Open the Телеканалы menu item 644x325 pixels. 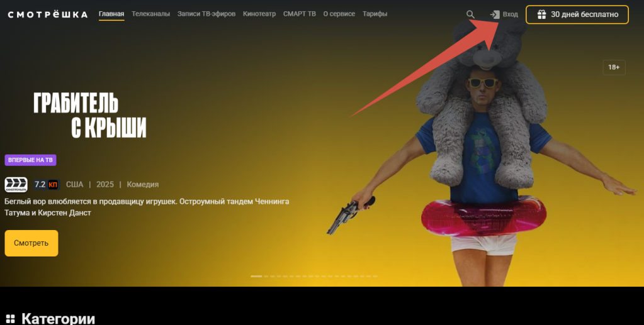(x=150, y=14)
